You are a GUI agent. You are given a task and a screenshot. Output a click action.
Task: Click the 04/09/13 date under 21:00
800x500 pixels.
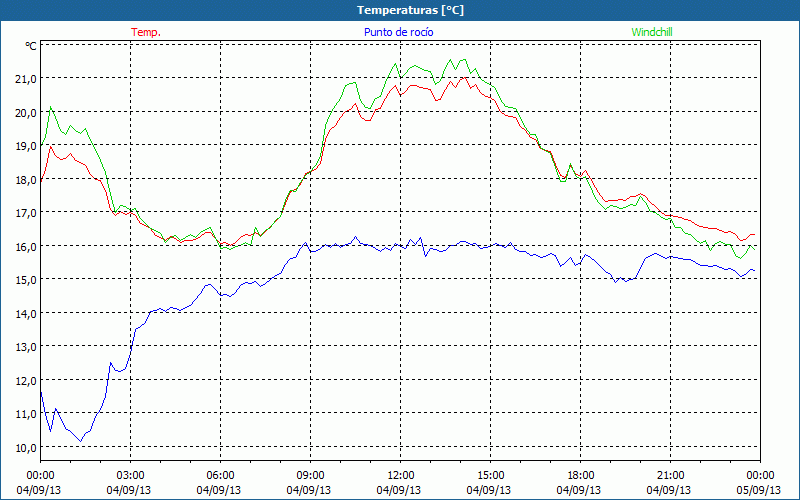(669, 490)
